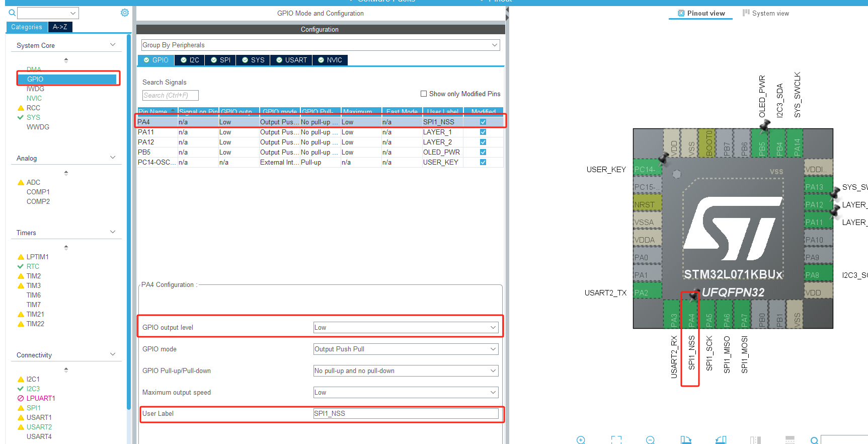Switch to USART configuration tab
This screenshot has width=868, height=444.
click(291, 60)
